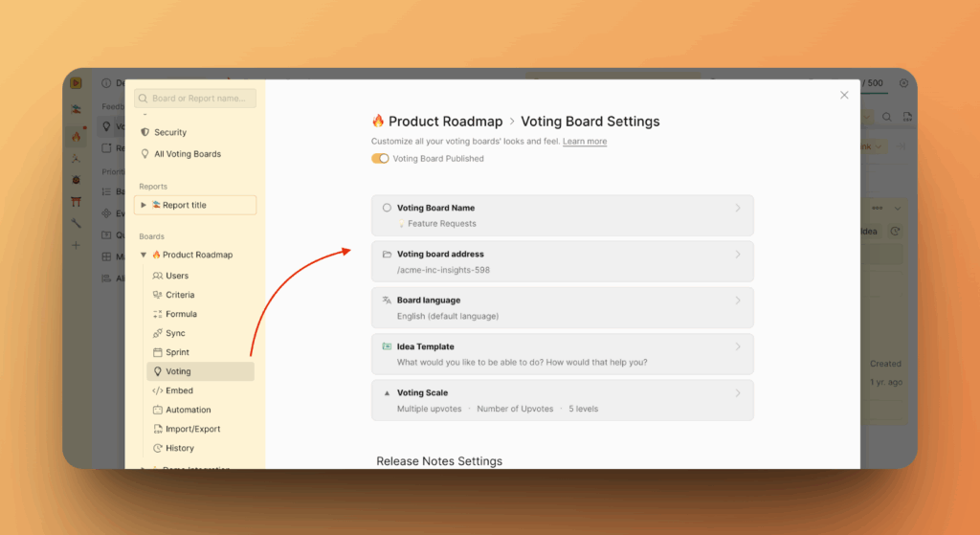Click the Users people icon
980x535 pixels.
(x=158, y=276)
